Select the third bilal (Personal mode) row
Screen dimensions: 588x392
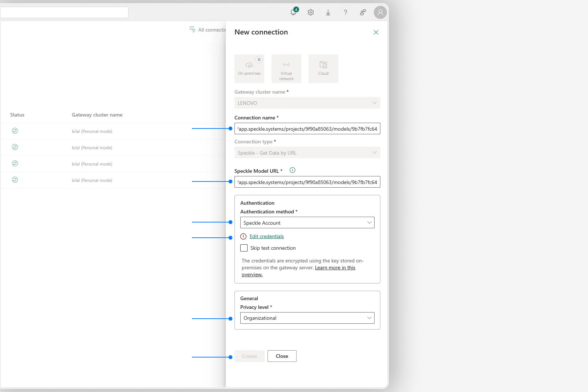point(113,164)
